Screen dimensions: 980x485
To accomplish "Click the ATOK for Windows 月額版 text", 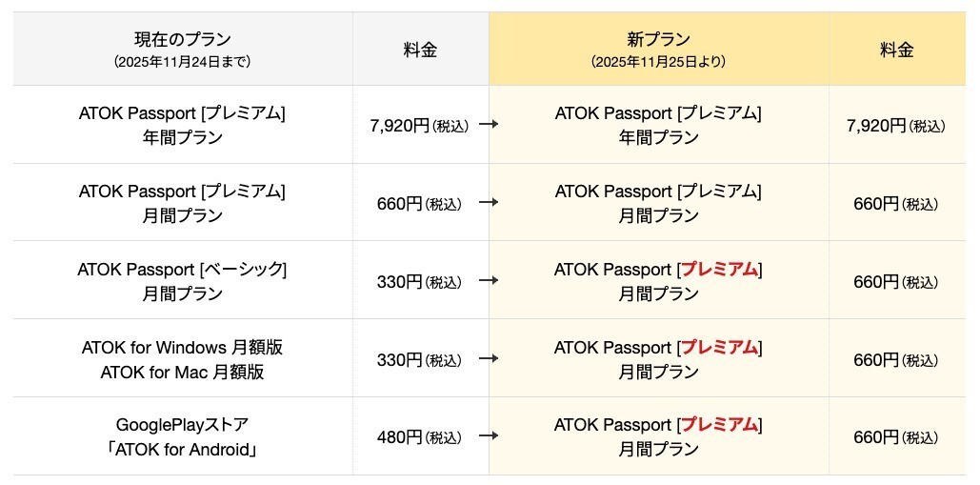I will (x=182, y=347).
